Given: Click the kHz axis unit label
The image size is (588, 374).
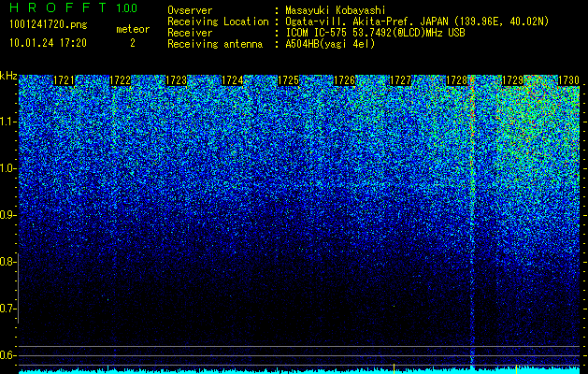Looking at the screenshot, I should coord(8,76).
